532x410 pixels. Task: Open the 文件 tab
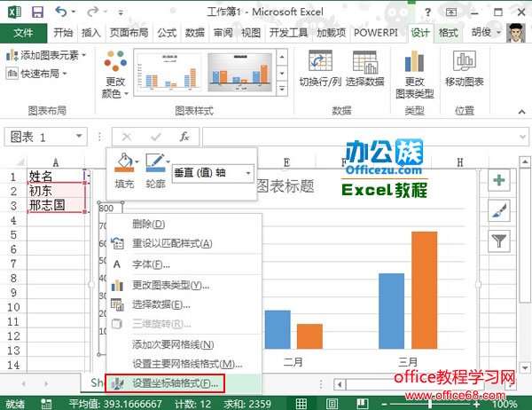[x=23, y=33]
